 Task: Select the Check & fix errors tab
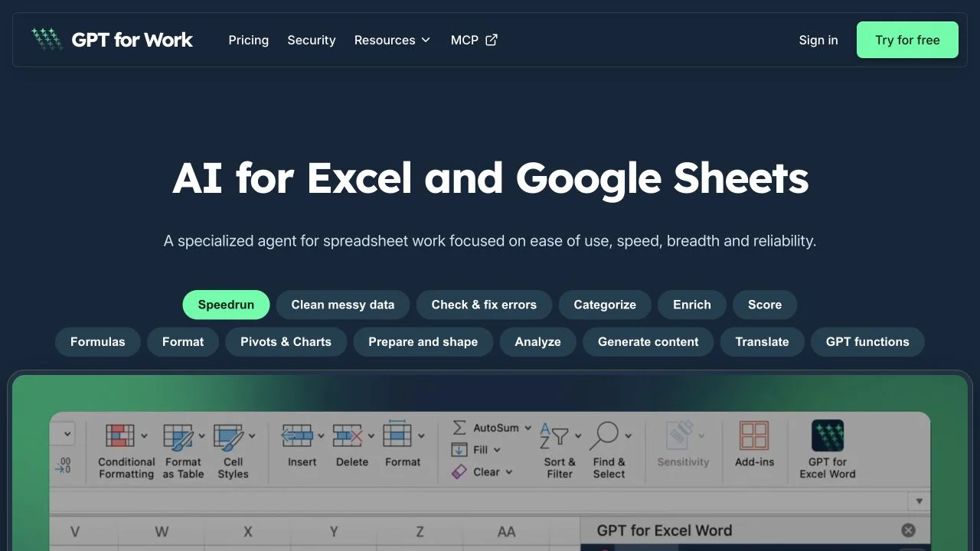[484, 305]
